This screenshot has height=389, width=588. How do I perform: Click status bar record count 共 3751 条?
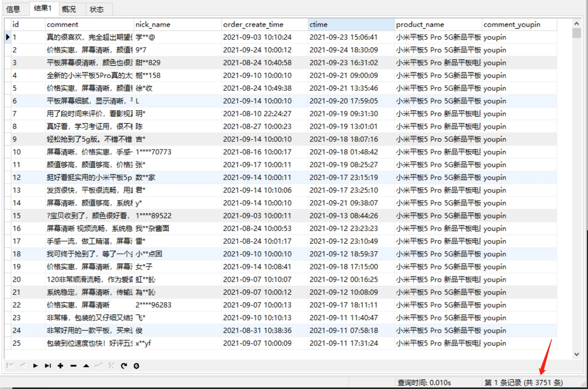coord(544,382)
